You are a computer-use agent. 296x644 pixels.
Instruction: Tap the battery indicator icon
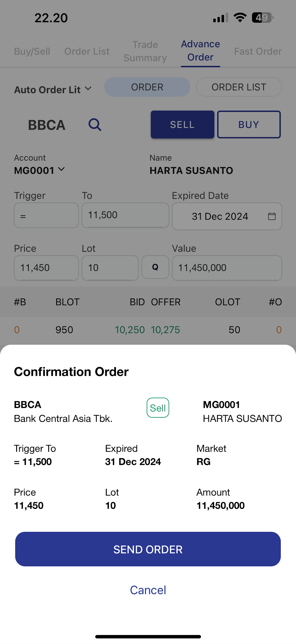[263, 18]
